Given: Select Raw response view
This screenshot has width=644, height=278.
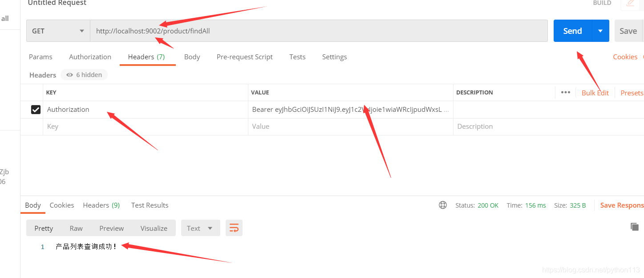Looking at the screenshot, I should pyautogui.click(x=76, y=228).
